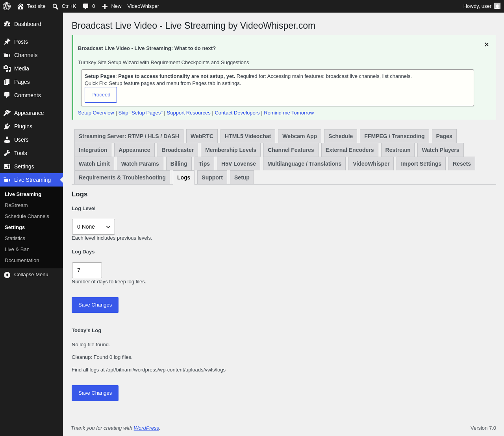This screenshot has height=436, width=504.
Task: Click the Settings sliders icon
Action: point(7,166)
